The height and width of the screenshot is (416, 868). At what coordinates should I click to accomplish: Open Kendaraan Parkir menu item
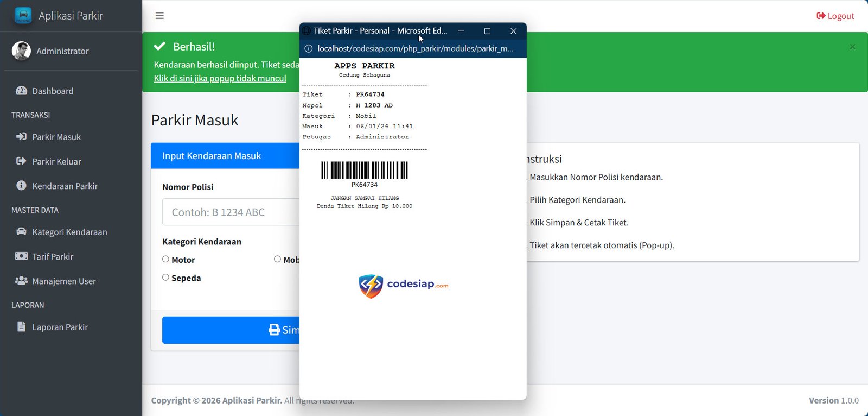click(x=71, y=186)
